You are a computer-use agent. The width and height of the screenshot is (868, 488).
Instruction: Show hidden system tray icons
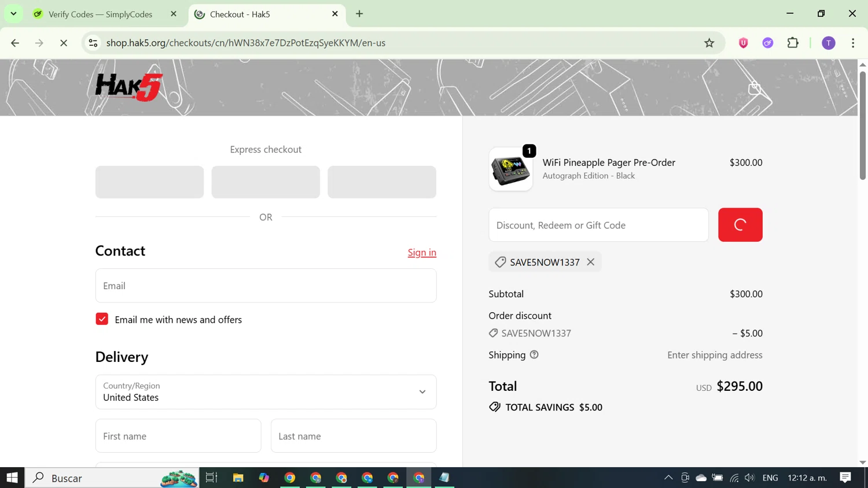[x=668, y=478]
